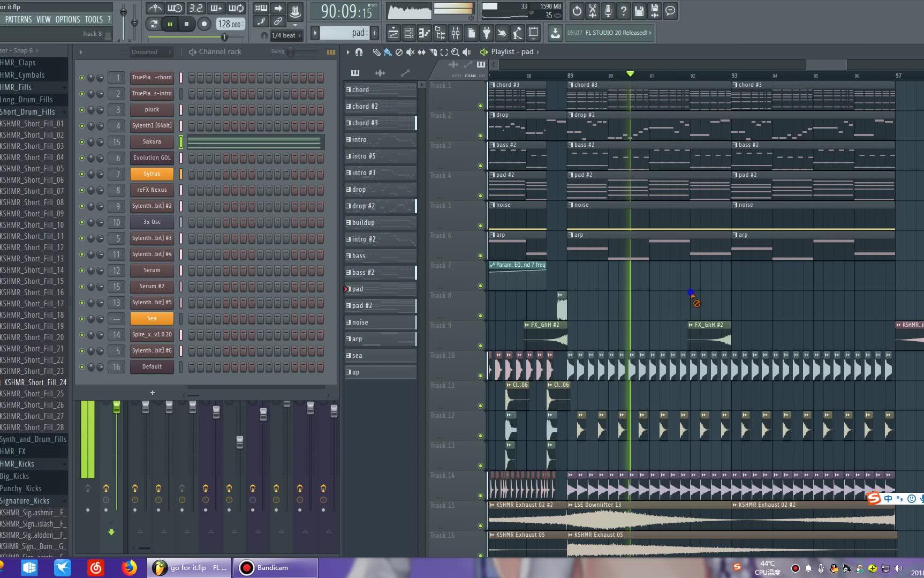The width and height of the screenshot is (924, 578).
Task: Select KSHMR_Short_Fill_24 sample
Action: [x=35, y=382]
